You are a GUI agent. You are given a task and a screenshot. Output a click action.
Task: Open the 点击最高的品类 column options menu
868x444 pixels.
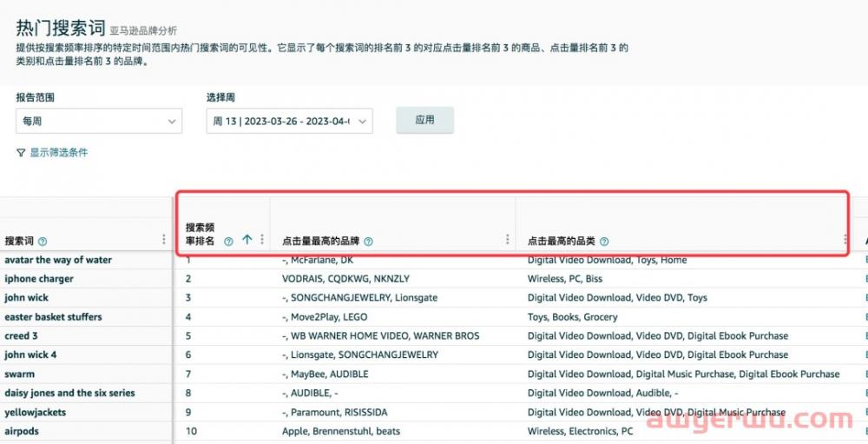(x=845, y=240)
